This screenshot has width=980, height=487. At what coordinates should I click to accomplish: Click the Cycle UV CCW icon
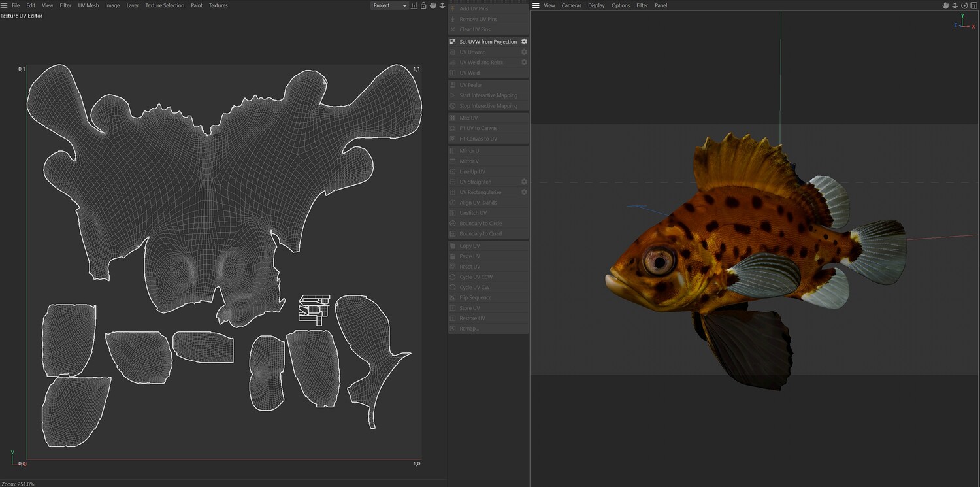(453, 277)
